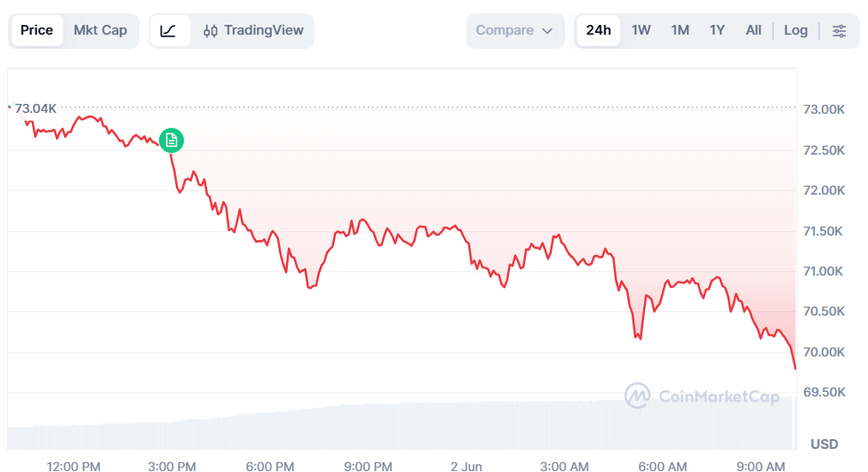Click the volume bars near 9:00 PM
The image size is (868, 472).
(368, 427)
